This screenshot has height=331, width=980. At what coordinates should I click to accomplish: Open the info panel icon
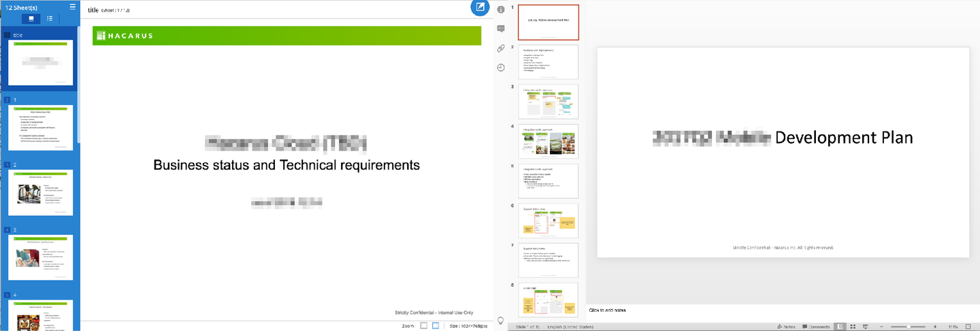[x=501, y=10]
